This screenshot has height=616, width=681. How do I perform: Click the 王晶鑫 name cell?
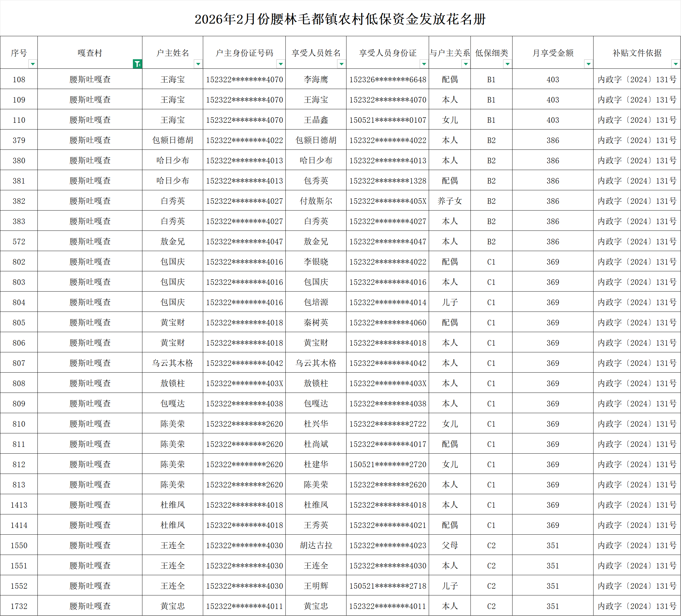click(x=316, y=120)
